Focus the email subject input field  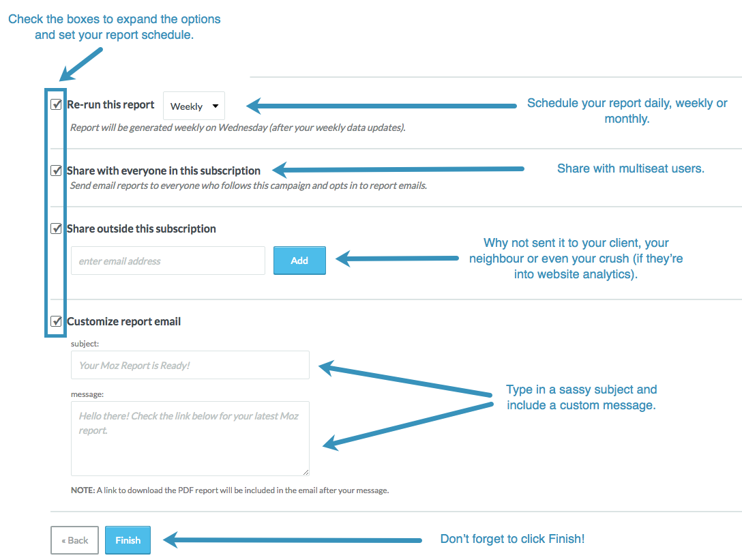[x=190, y=365]
